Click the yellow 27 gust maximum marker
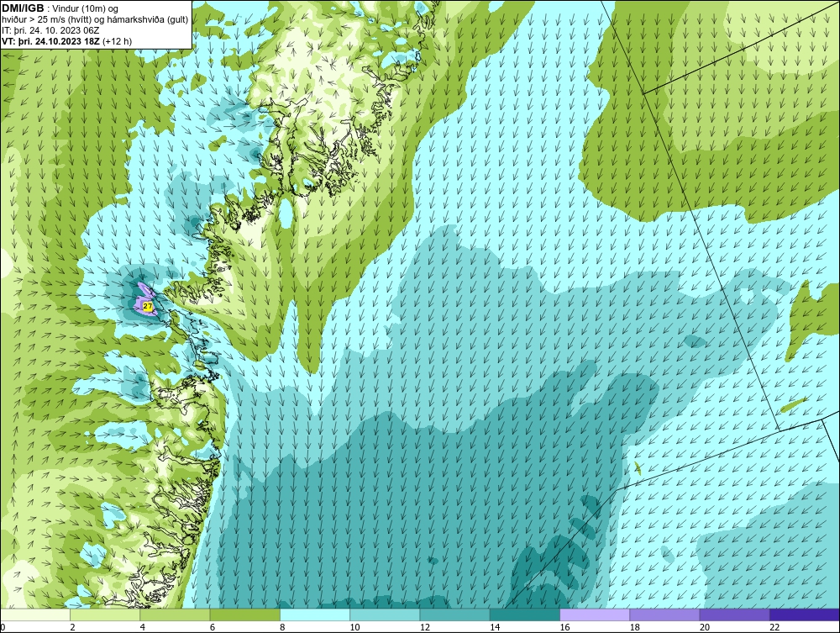This screenshot has width=840, height=633. pyautogui.click(x=148, y=306)
